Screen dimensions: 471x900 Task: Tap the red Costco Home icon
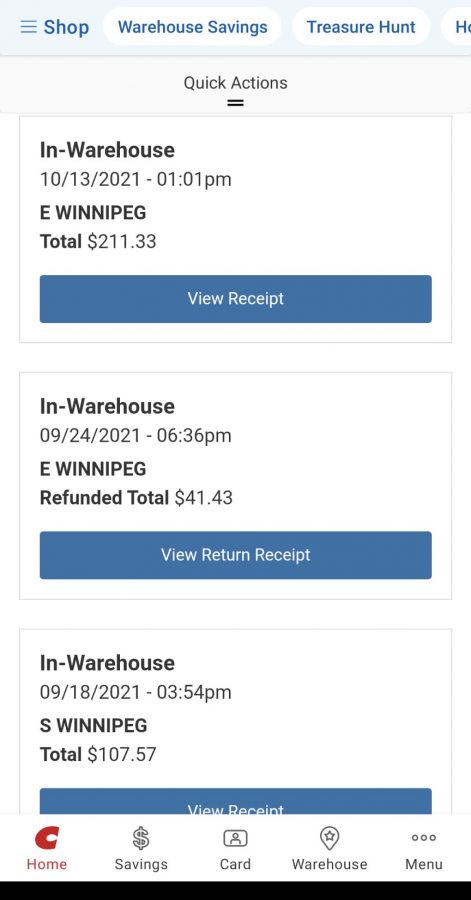pyautogui.click(x=46, y=838)
